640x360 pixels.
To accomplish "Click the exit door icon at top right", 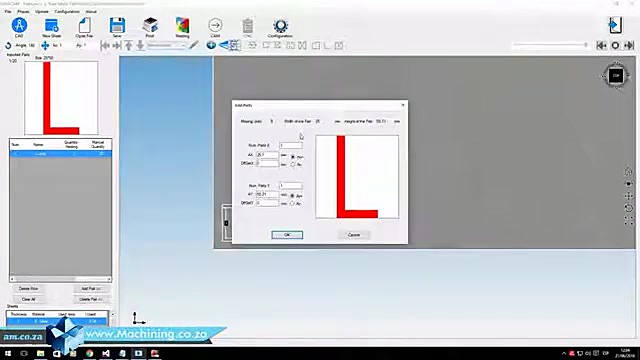I will 615,25.
